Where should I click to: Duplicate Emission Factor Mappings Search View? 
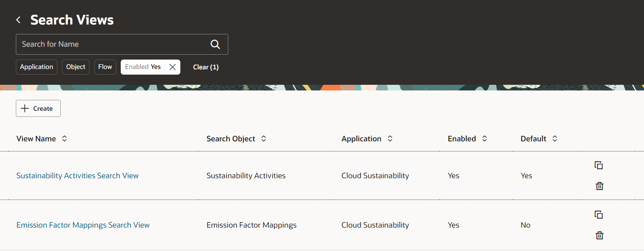click(x=599, y=215)
